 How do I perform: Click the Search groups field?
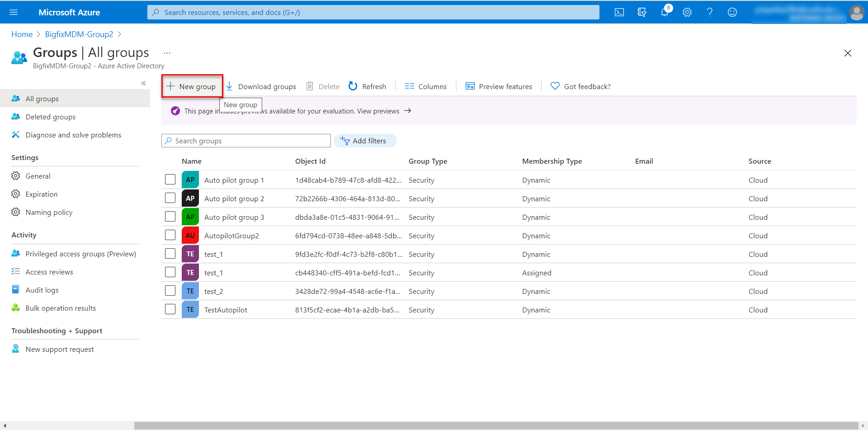(246, 141)
